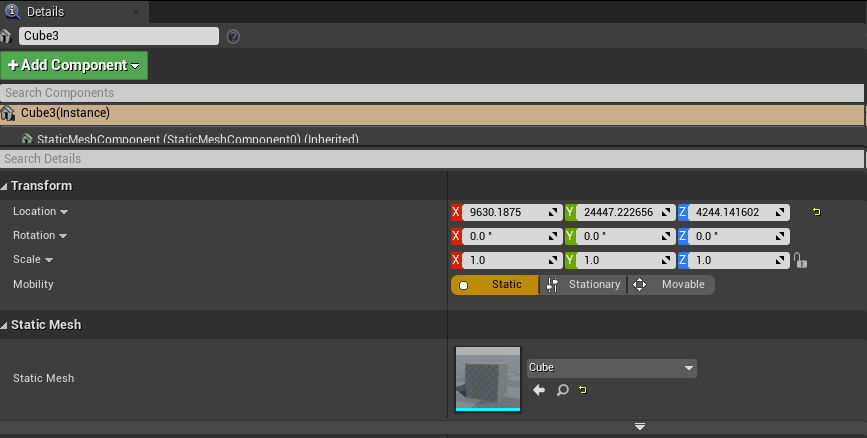Set Mobility to Static
Image resolution: width=867 pixels, height=438 pixels.
coord(495,285)
